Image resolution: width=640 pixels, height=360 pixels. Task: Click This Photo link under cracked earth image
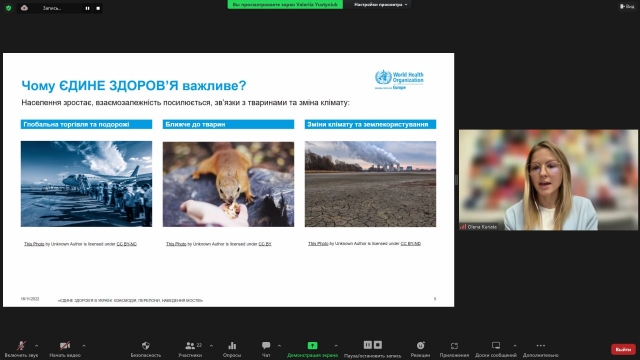pos(318,244)
